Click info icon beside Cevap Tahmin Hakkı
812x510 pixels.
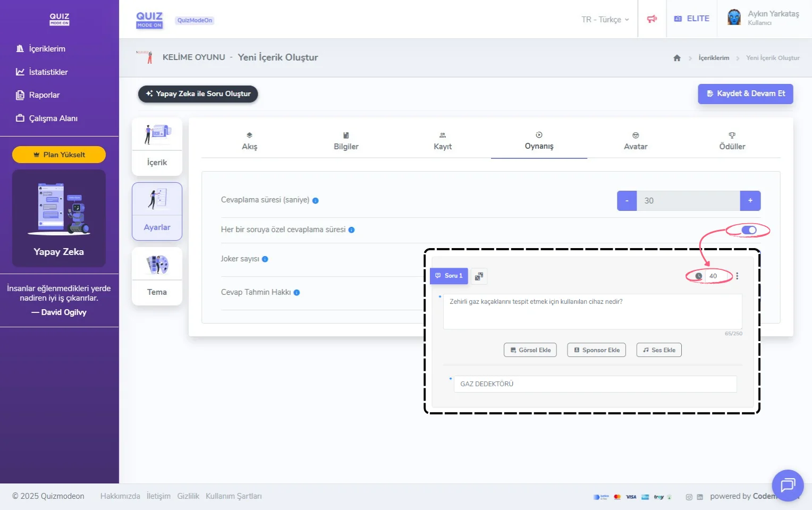(297, 293)
